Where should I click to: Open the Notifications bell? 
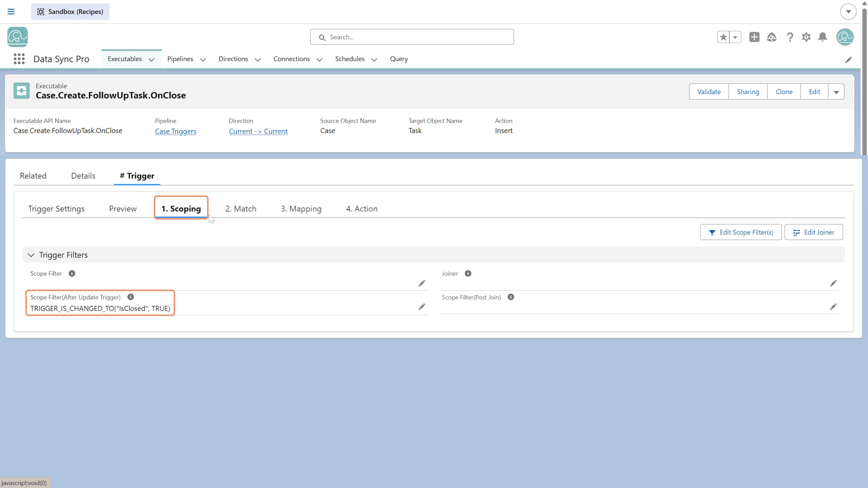click(823, 37)
